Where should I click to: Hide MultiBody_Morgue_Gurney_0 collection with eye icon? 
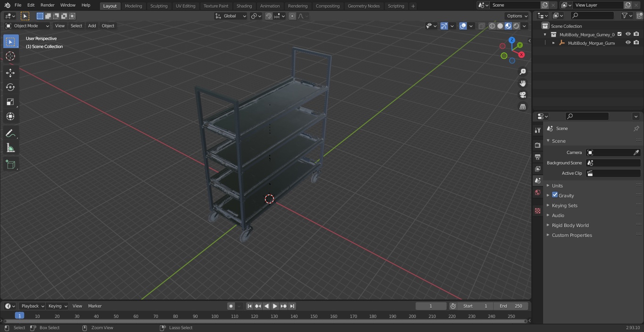(x=628, y=34)
